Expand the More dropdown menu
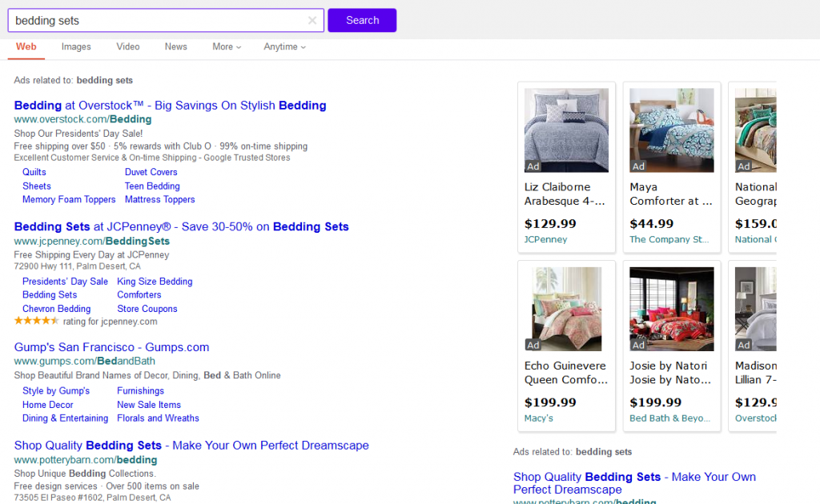 (x=227, y=47)
